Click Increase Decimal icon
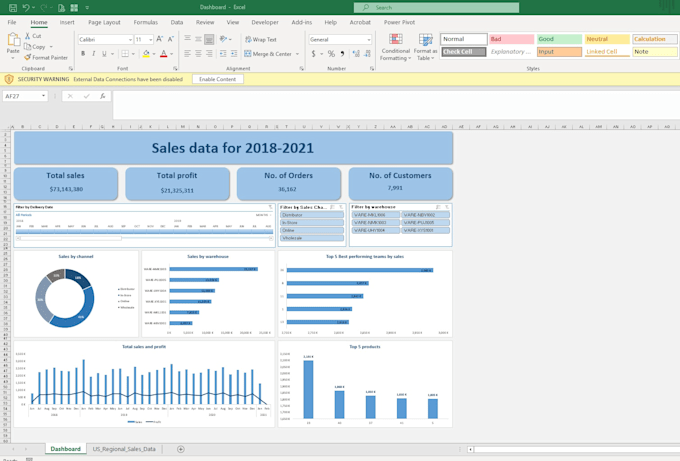This screenshot has width=680, height=461. pos(356,53)
